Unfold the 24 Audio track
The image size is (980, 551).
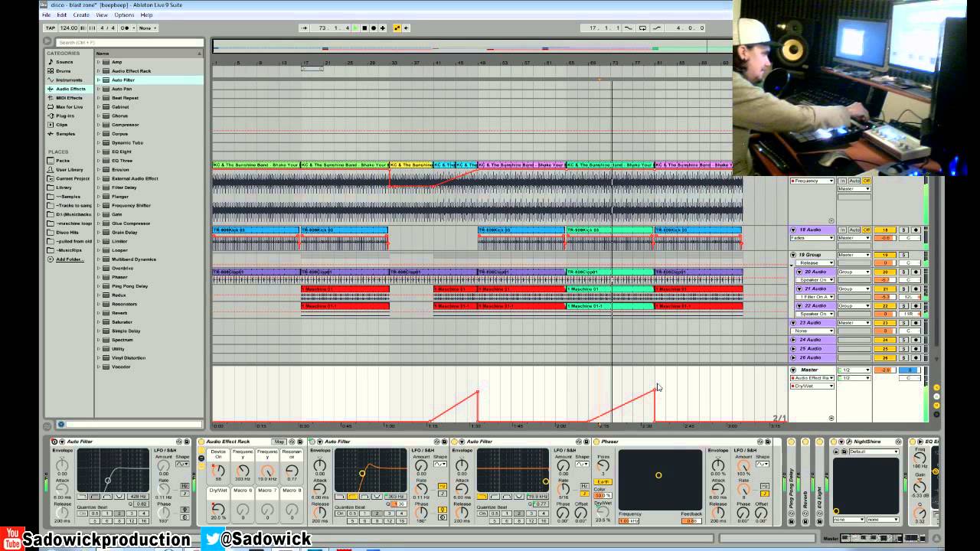click(793, 340)
